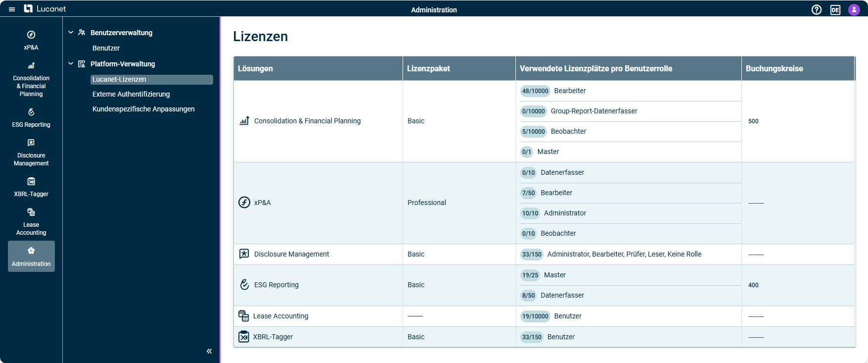Open the help question mark icon
Screen dimensions: 868x363
point(817,10)
